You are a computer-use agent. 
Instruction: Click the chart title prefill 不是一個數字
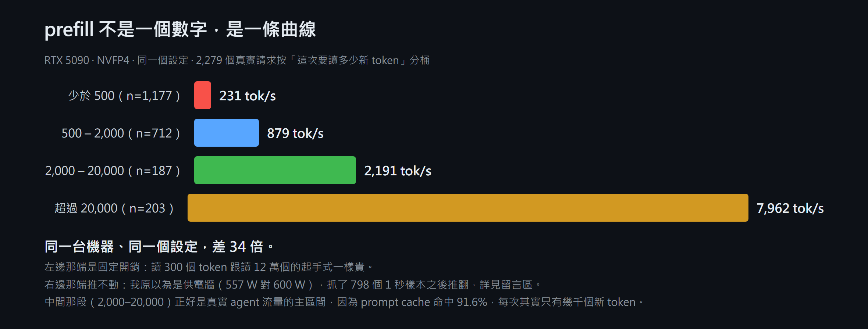(180, 29)
